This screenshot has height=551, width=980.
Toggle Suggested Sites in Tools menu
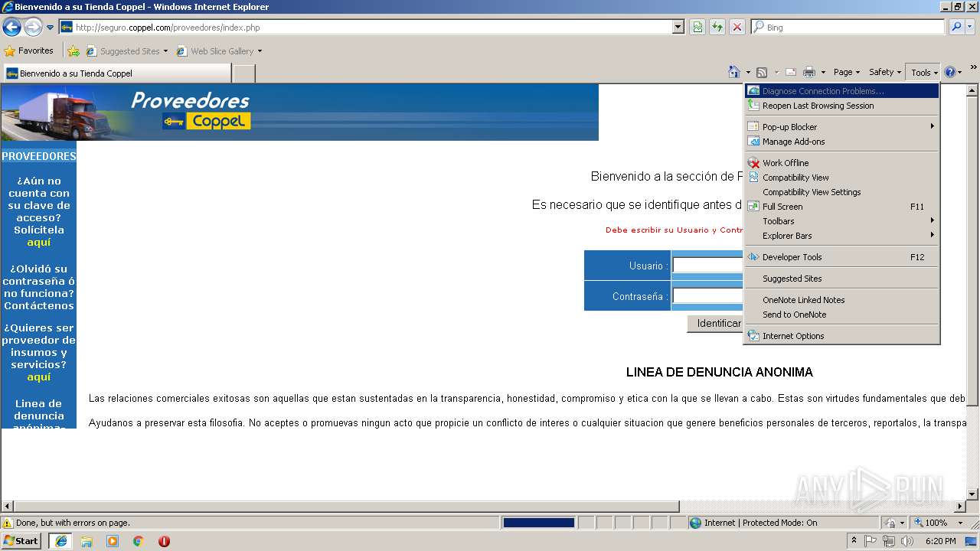[841, 279]
